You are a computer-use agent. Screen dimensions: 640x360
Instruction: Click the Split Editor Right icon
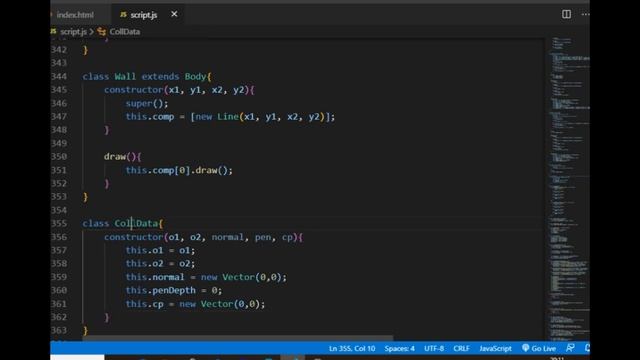pyautogui.click(x=566, y=14)
